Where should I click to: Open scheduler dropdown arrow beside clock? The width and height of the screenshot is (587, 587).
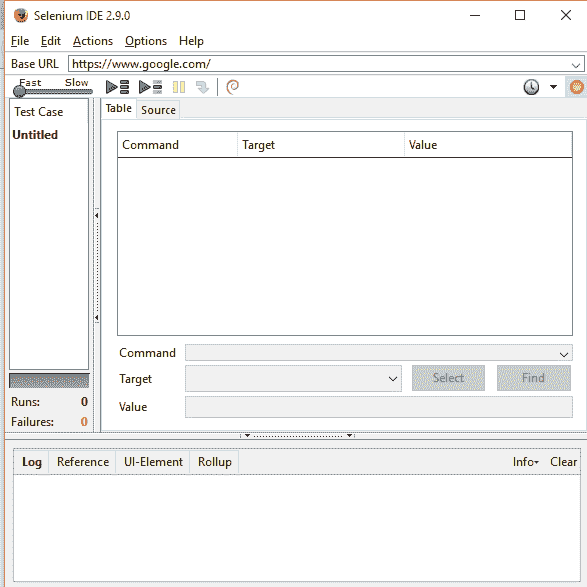click(553, 87)
